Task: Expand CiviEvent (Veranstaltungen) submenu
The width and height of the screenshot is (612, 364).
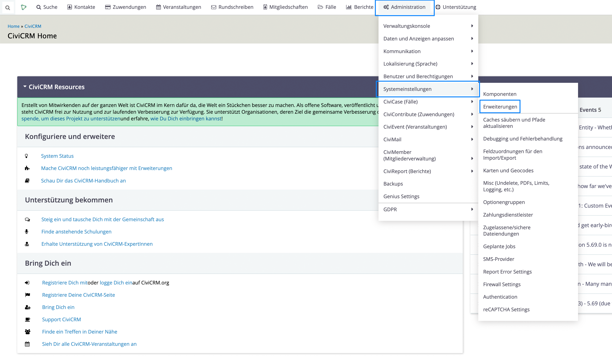Action: pyautogui.click(x=428, y=127)
